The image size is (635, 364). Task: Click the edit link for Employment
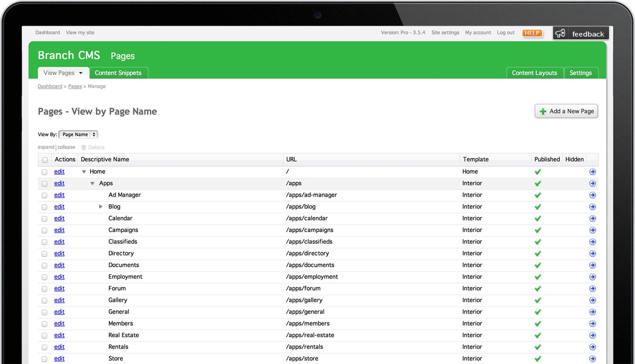pos(59,277)
